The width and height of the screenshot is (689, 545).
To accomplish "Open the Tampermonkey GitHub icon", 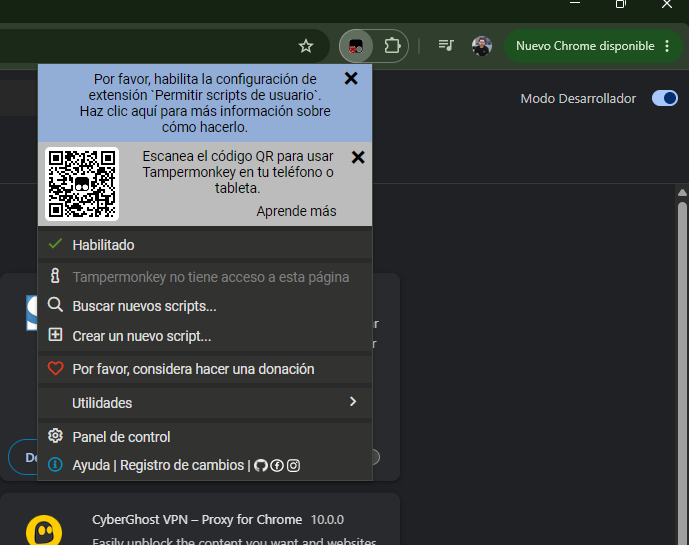I will coord(261,465).
